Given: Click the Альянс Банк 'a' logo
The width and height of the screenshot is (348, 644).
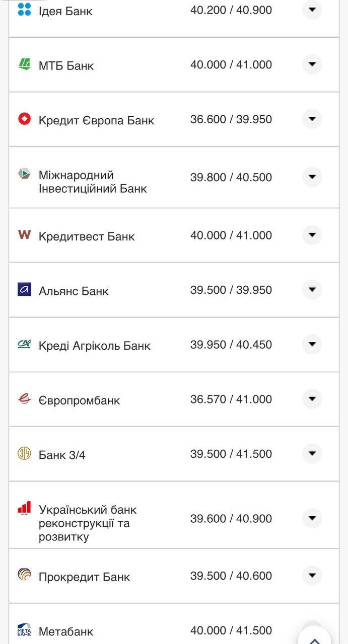Looking at the screenshot, I should [24, 290].
